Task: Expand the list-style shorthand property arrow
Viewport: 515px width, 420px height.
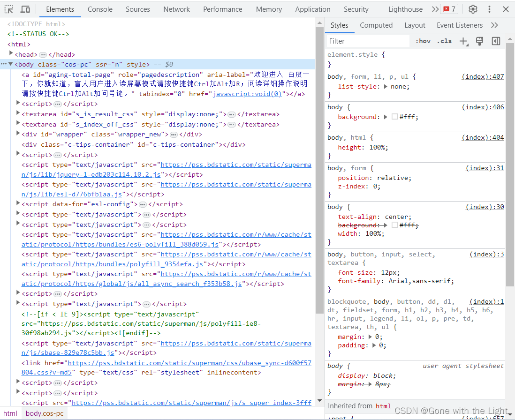Action: click(x=386, y=87)
